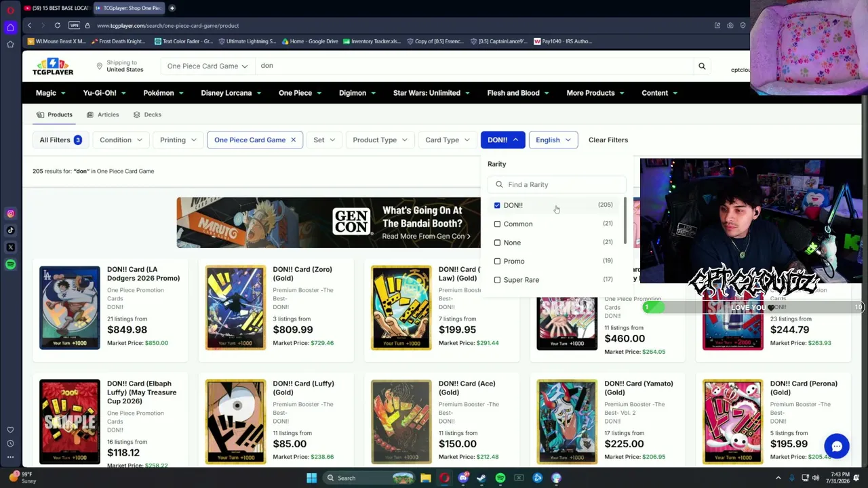Image resolution: width=868 pixels, height=488 pixels.
Task: Open the chat support bubble icon
Action: [x=837, y=447]
